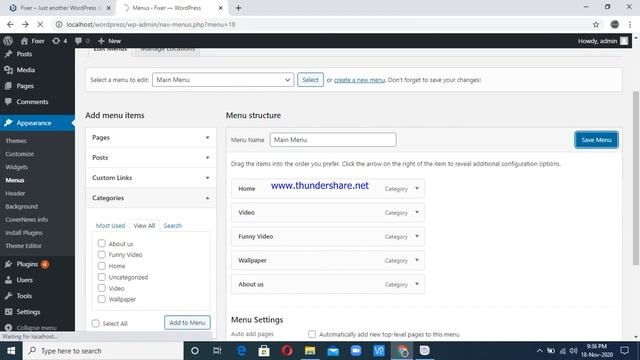Screen dimensions: 640x360
Task: Tick the Select All checkbox
Action: (x=96, y=323)
